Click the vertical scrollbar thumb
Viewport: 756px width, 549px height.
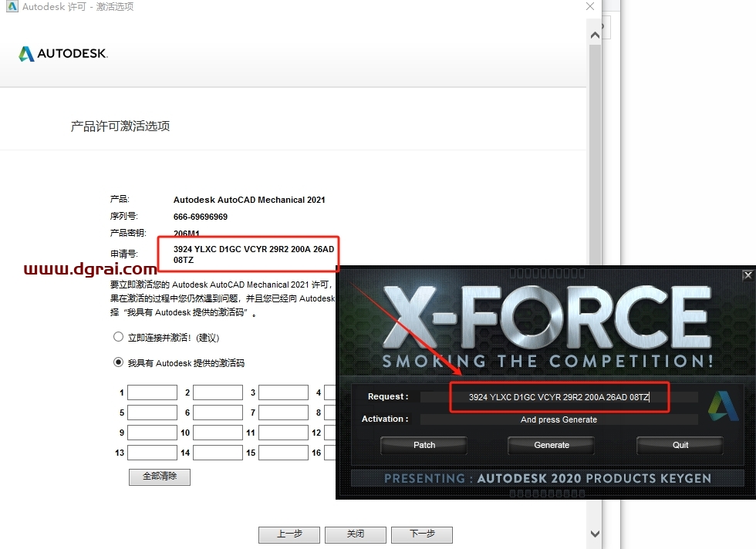click(x=595, y=154)
